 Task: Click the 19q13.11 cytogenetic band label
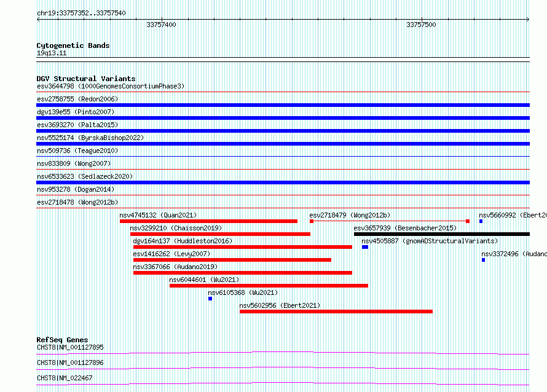pyautogui.click(x=52, y=53)
